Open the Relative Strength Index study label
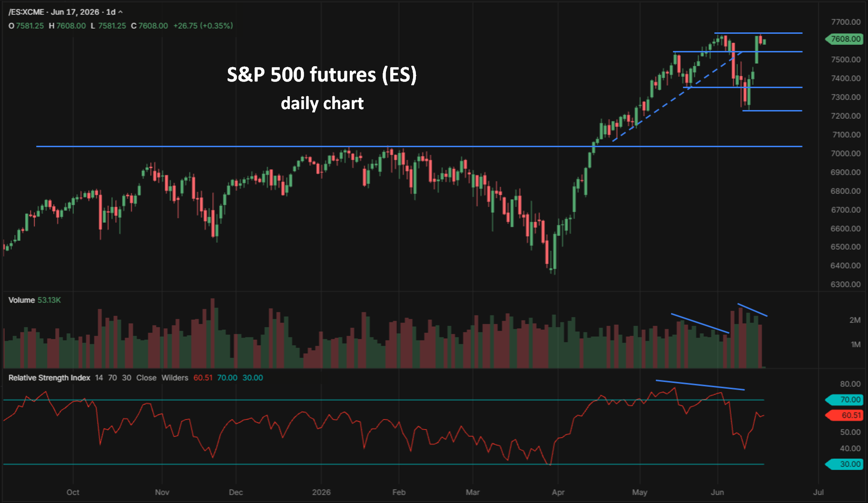 (49, 378)
